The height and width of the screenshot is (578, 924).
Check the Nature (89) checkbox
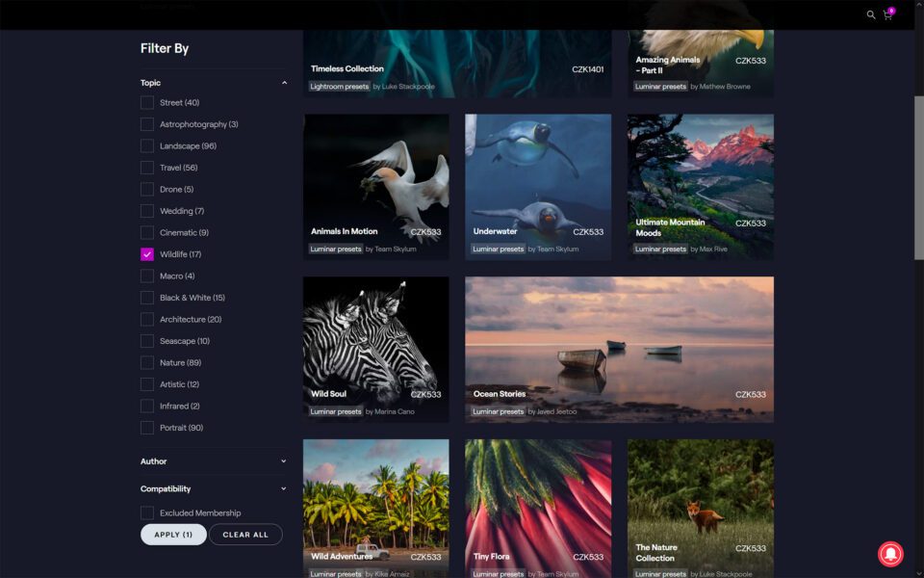(x=147, y=363)
